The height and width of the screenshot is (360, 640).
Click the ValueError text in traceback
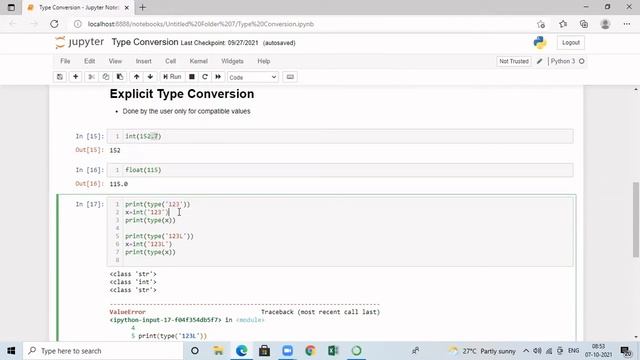(127, 312)
